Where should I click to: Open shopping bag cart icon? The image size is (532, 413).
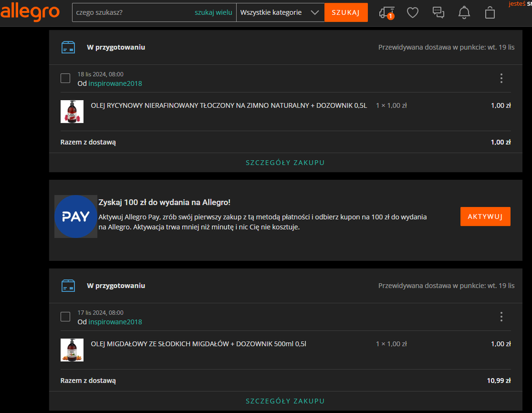click(490, 13)
